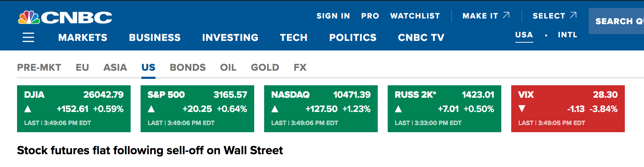
Task: Open the Markets menu
Action: pyautogui.click(x=83, y=38)
